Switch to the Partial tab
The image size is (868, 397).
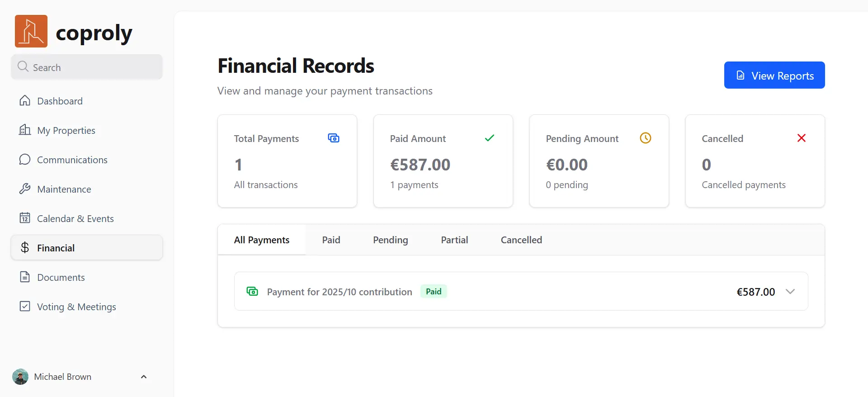(454, 240)
